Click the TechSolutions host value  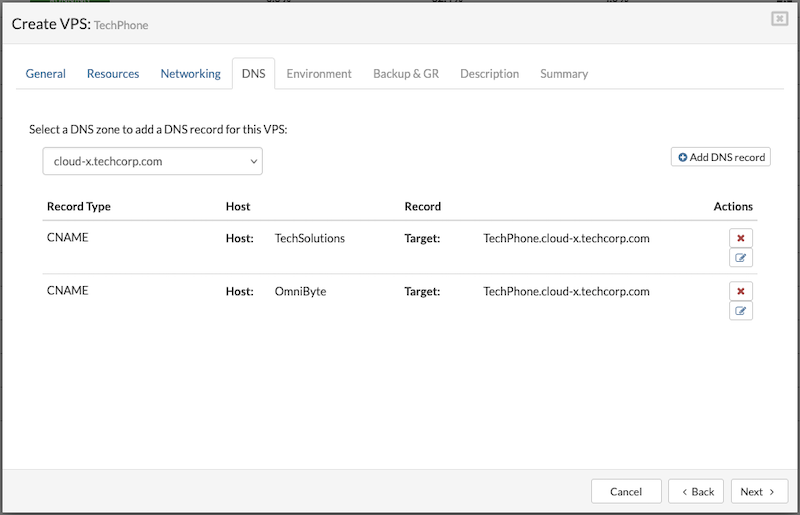[309, 238]
